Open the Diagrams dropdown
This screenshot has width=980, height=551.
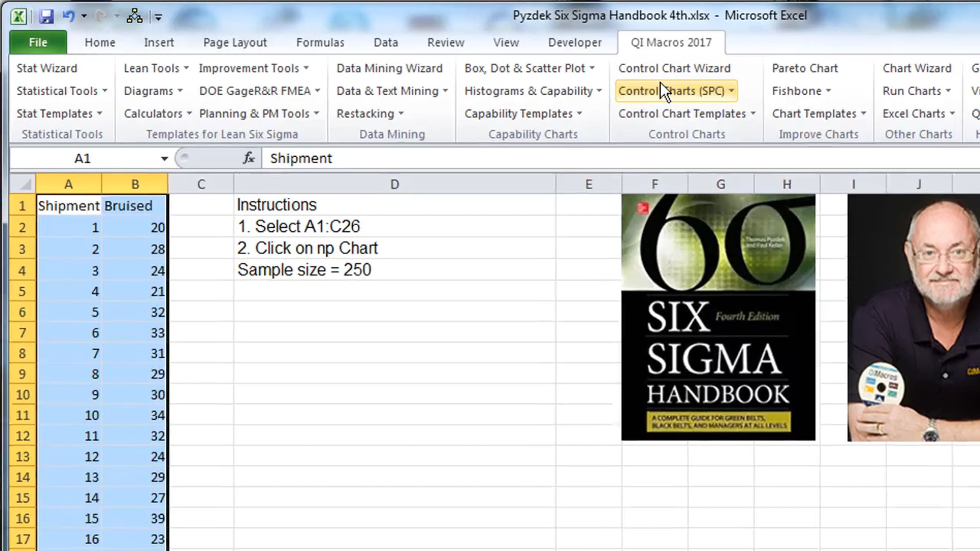click(153, 91)
